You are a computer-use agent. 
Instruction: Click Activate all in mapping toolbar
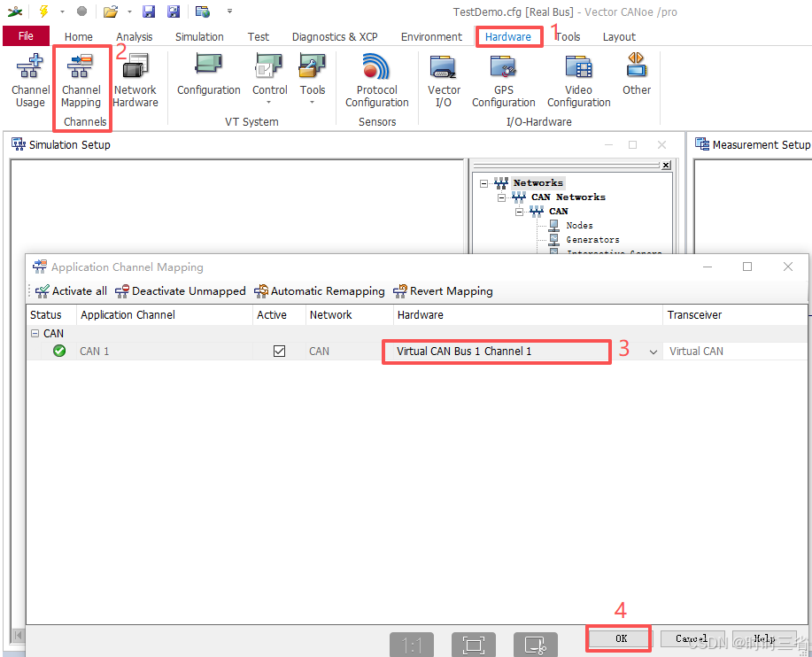pyautogui.click(x=71, y=291)
